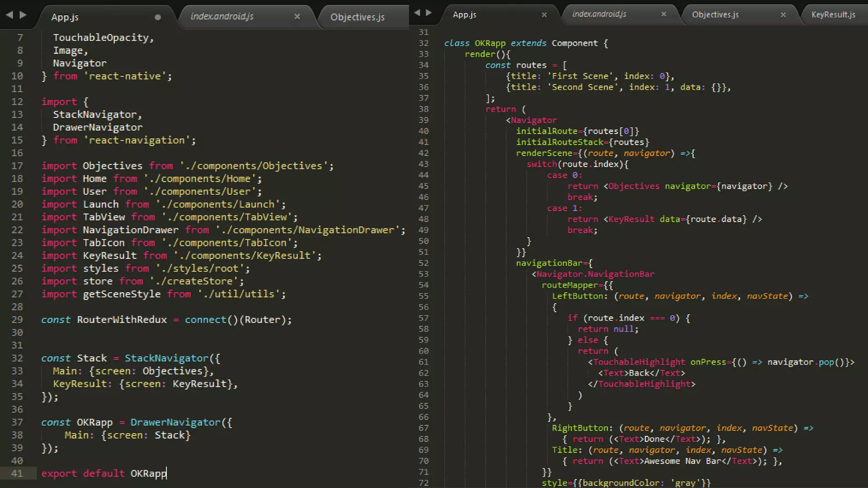Switch to left pane Objectives.js tab
The height and width of the screenshot is (488, 868).
[357, 17]
